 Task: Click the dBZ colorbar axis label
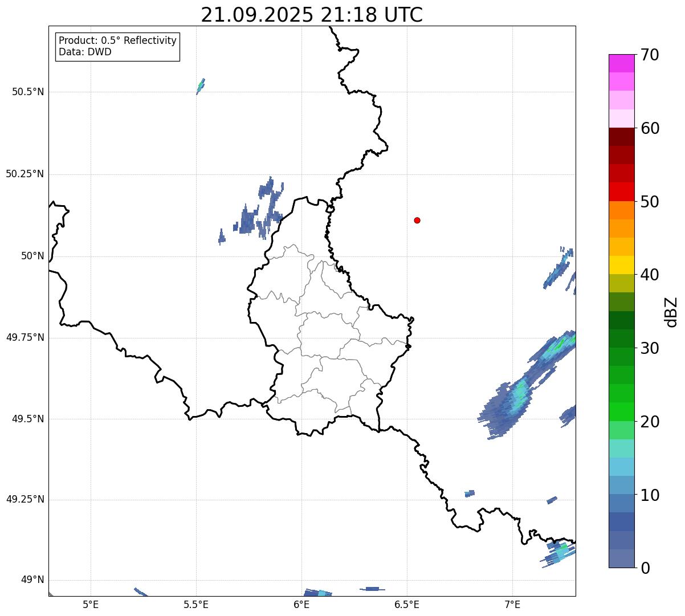[671, 312]
